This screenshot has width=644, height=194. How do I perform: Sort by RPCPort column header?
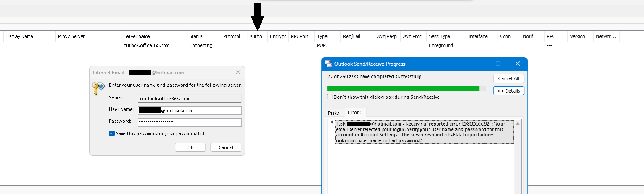tap(301, 36)
